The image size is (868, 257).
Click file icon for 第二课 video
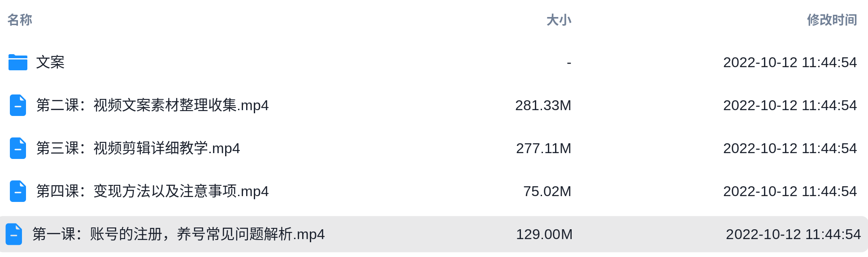(x=18, y=105)
